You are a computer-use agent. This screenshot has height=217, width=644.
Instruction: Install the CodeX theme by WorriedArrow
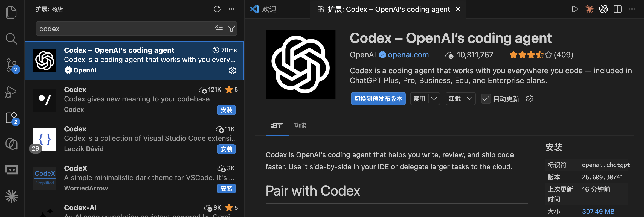[226, 189]
